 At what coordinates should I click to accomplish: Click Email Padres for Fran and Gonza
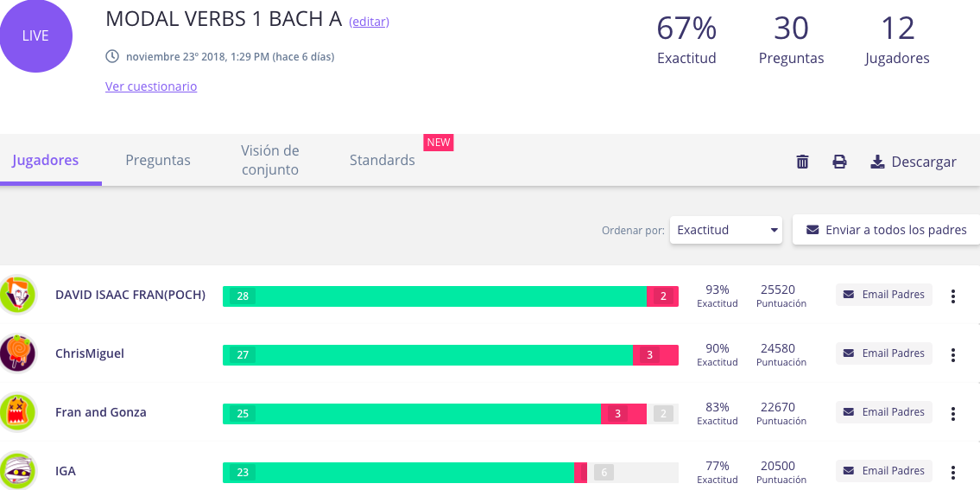[x=884, y=411]
